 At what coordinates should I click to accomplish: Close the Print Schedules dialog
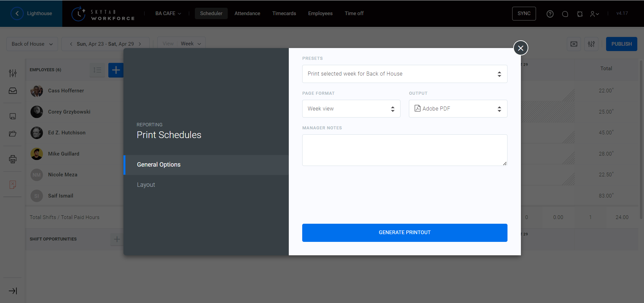pos(521,48)
